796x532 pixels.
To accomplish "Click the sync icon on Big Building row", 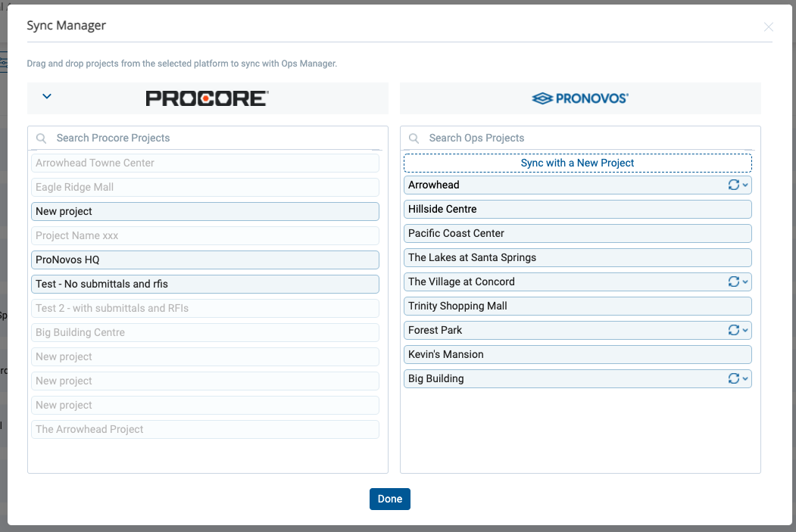I will tap(733, 379).
